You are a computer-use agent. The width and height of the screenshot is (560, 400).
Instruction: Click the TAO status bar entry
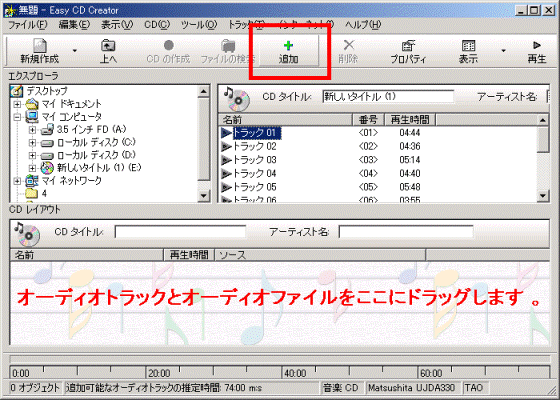coord(474,388)
